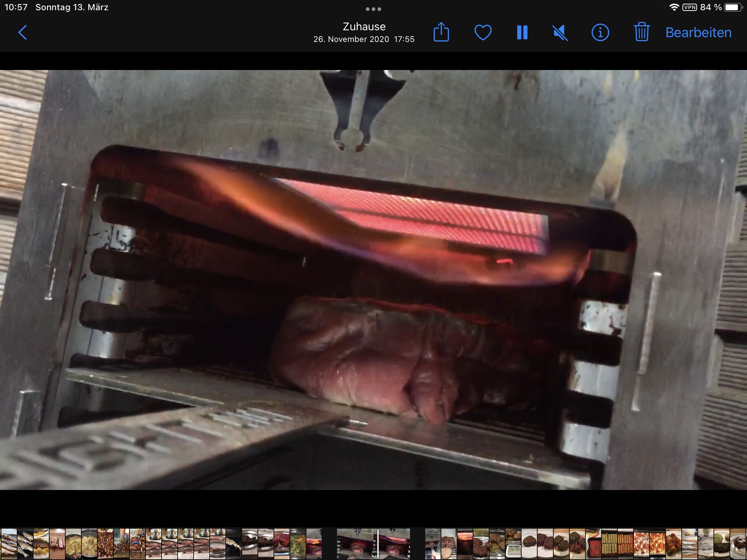Open the single fish on black grill thumbnail
The width and height of the screenshot is (747, 560).
(234, 544)
